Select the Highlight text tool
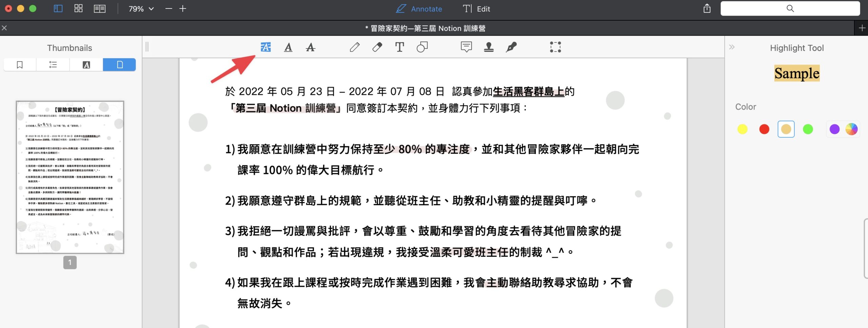 click(x=265, y=47)
